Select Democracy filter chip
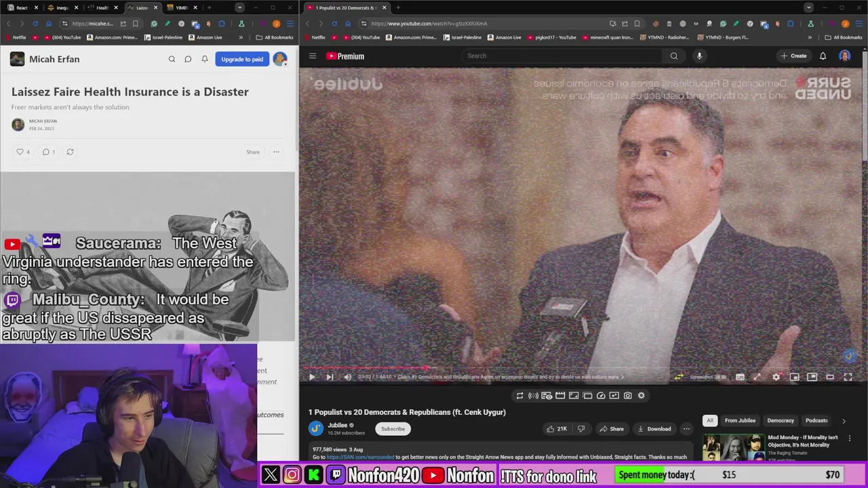 coord(781,420)
